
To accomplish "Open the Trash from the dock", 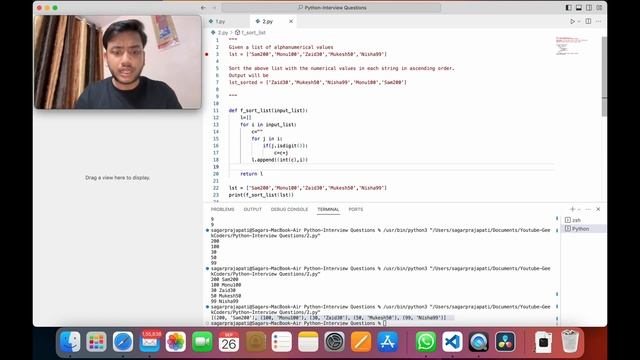I will (570, 342).
